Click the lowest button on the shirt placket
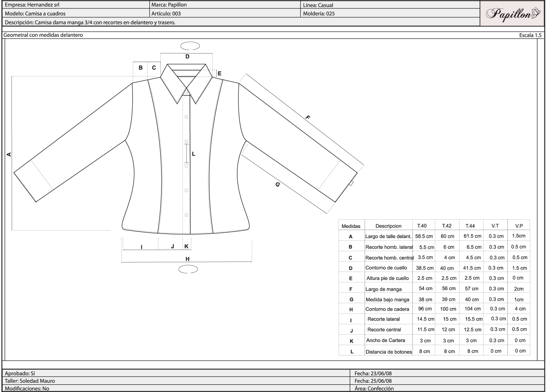 [186, 215]
